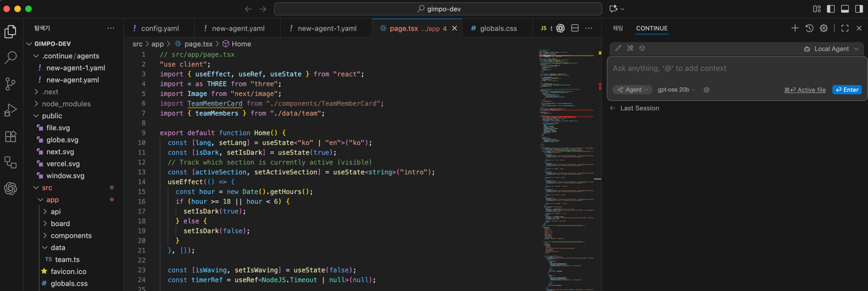Screen dimensions: 868x291
Task: Open the Run and Debug view
Action: tap(10, 110)
